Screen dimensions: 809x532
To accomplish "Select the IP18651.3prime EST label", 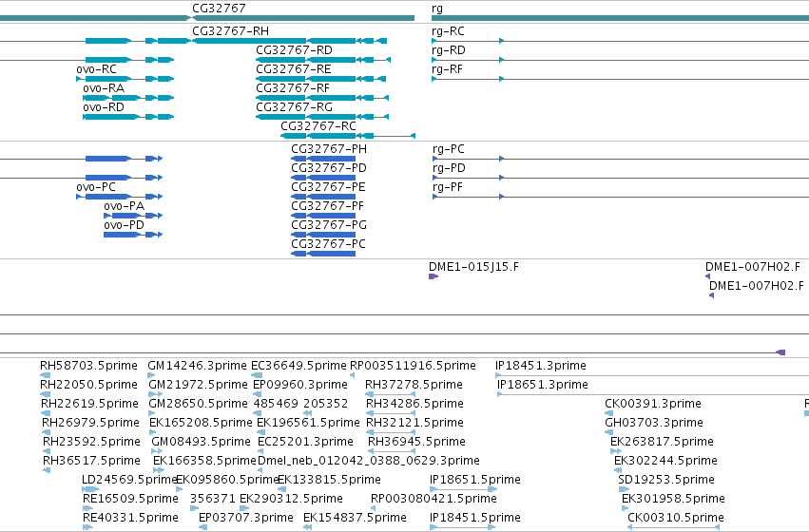I will 543,385.
